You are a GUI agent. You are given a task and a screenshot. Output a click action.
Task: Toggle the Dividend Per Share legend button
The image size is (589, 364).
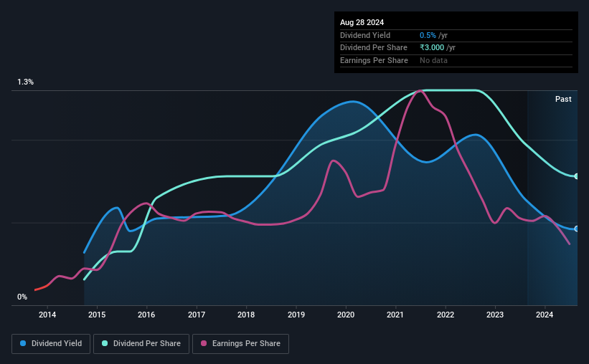pos(141,344)
